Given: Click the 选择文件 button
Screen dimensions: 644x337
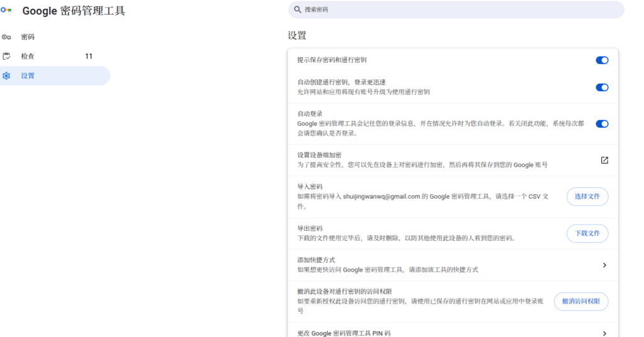Looking at the screenshot, I should pyautogui.click(x=587, y=197).
